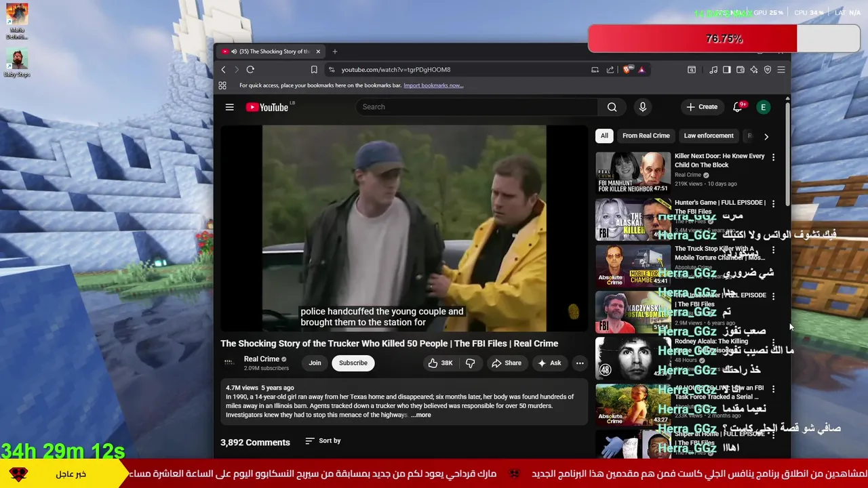This screenshot has height=488, width=868.
Task: Open the Mafia Definitive desktop shortcut
Action: [17, 21]
